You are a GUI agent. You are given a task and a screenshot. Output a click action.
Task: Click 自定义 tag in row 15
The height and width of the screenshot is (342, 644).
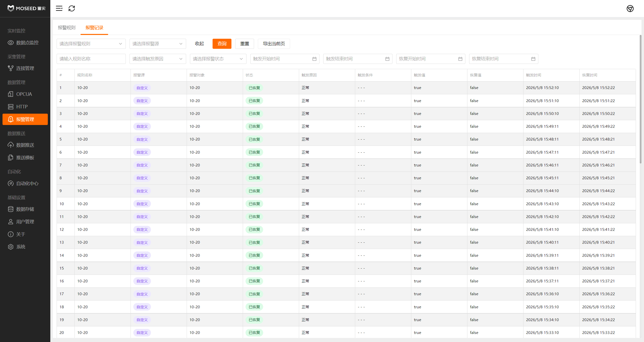click(142, 268)
